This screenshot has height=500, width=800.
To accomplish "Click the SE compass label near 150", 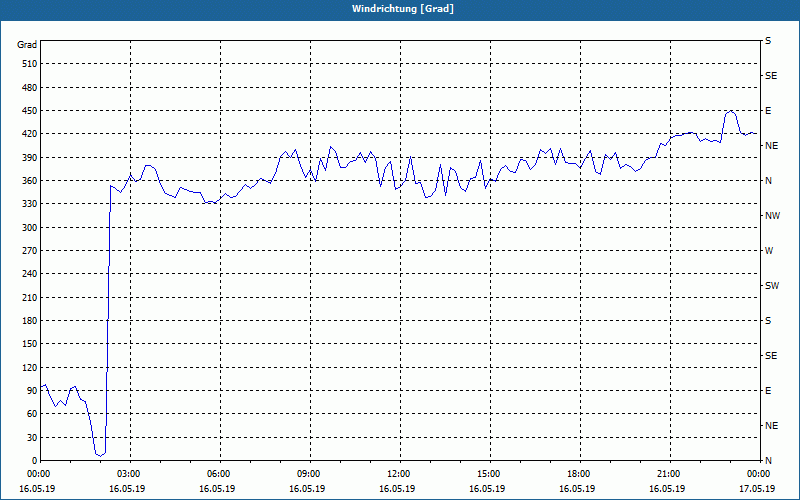I will pyautogui.click(x=771, y=356).
